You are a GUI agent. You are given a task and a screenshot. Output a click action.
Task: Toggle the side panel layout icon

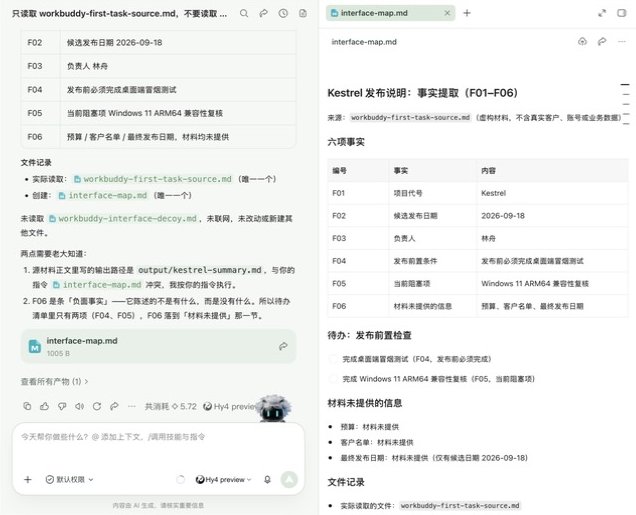621,13
